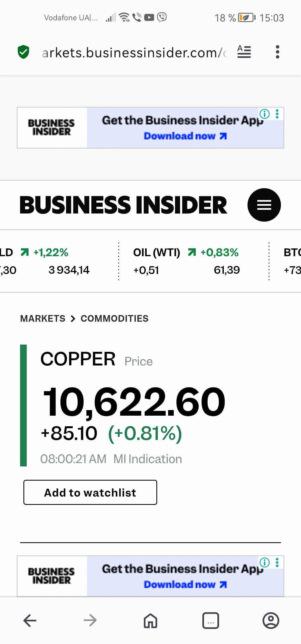Tap Download now in the top banner
The height and width of the screenshot is (644, 301).
tap(185, 136)
